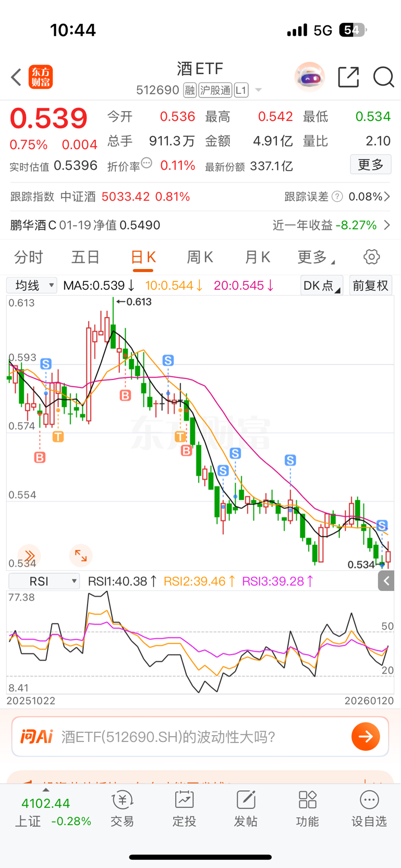Tap the end date 20260120 label
Viewport: 401px width, 868px height.
pyautogui.click(x=369, y=701)
